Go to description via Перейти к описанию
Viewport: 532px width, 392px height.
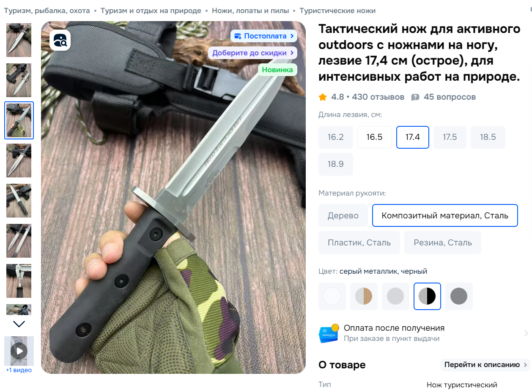(485, 365)
